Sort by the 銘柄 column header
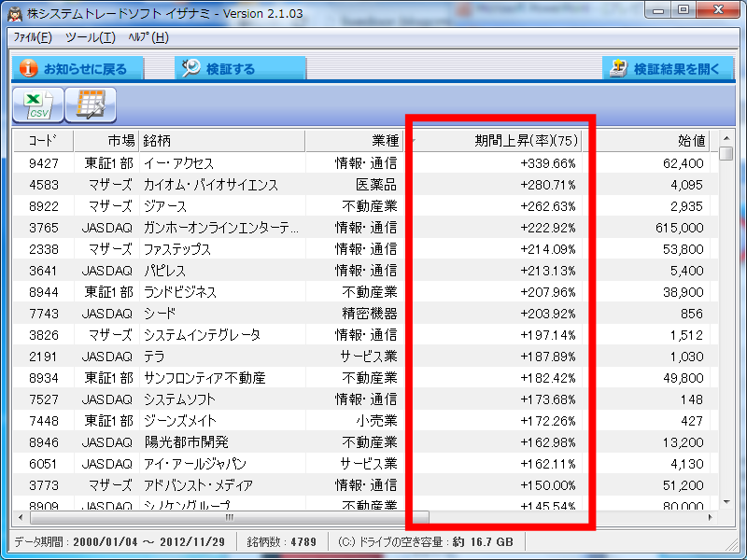 [x=222, y=141]
